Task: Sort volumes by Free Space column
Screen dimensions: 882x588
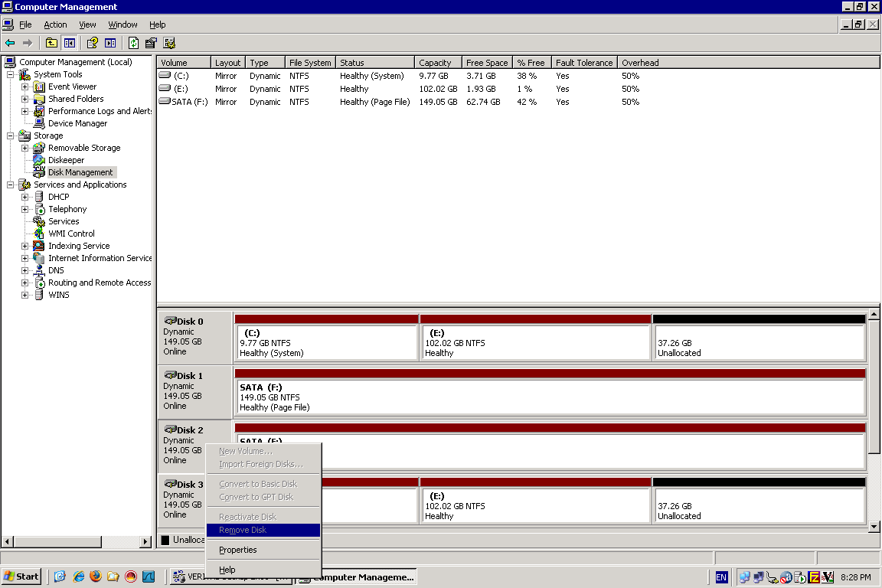Action: pos(486,63)
